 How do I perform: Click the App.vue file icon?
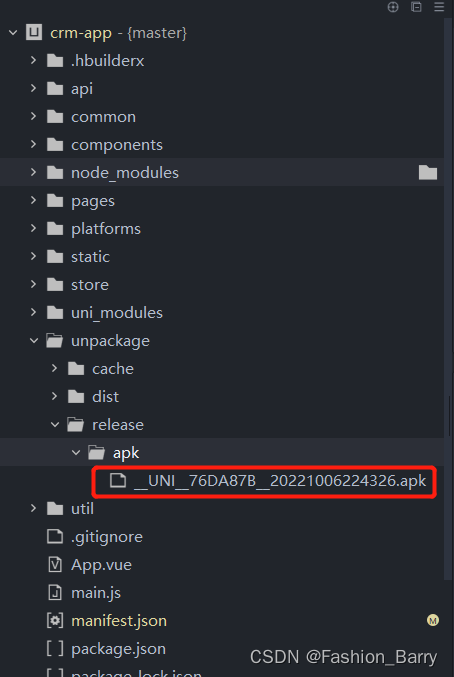(x=55, y=564)
